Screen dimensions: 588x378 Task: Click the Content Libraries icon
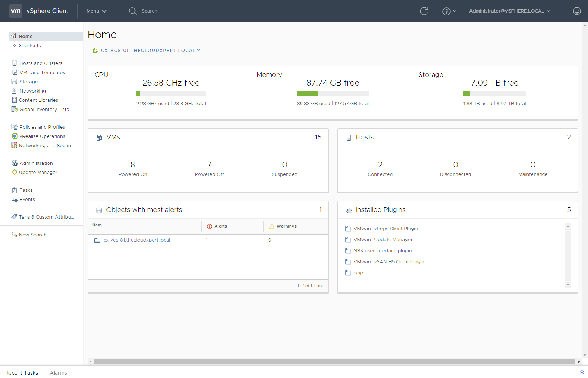coord(14,100)
